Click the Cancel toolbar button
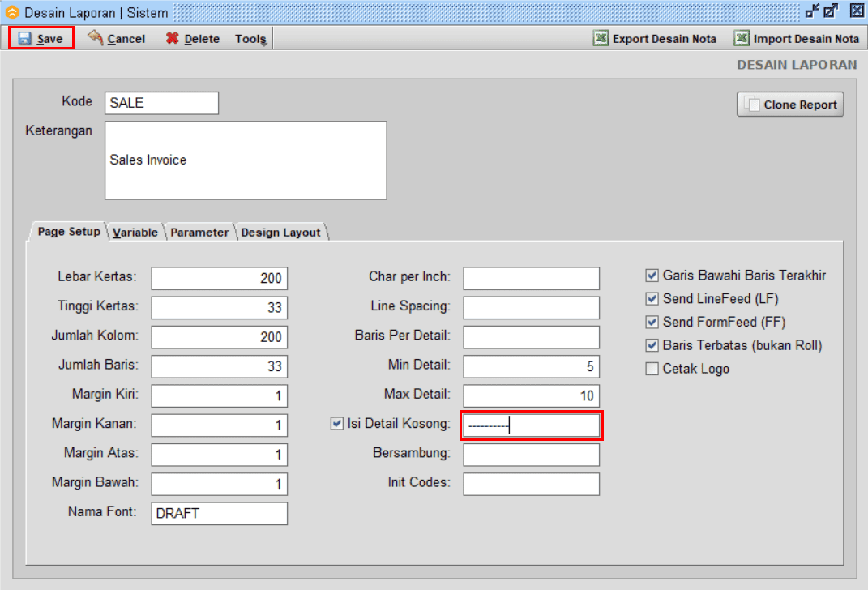This screenshot has width=868, height=590. 116,38
